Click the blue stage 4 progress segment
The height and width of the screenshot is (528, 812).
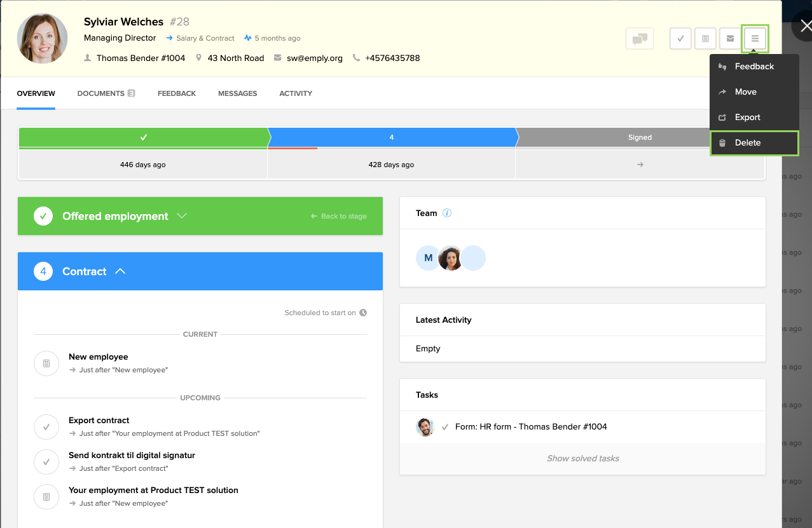392,137
